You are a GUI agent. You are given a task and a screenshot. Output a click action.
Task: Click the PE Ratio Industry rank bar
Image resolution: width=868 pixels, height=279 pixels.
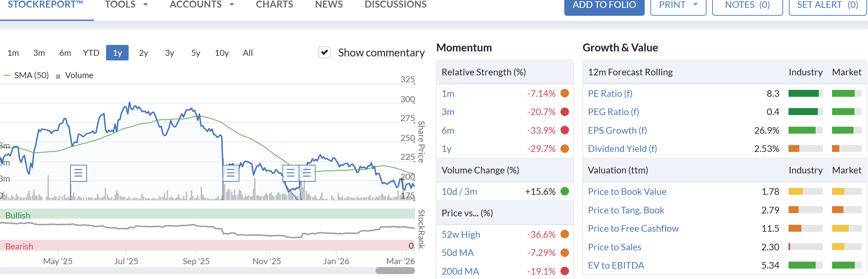805,93
